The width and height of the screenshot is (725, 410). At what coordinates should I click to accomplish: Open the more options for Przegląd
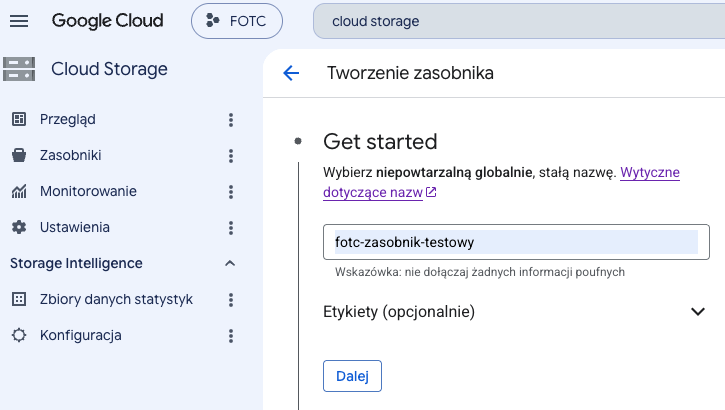click(x=231, y=120)
